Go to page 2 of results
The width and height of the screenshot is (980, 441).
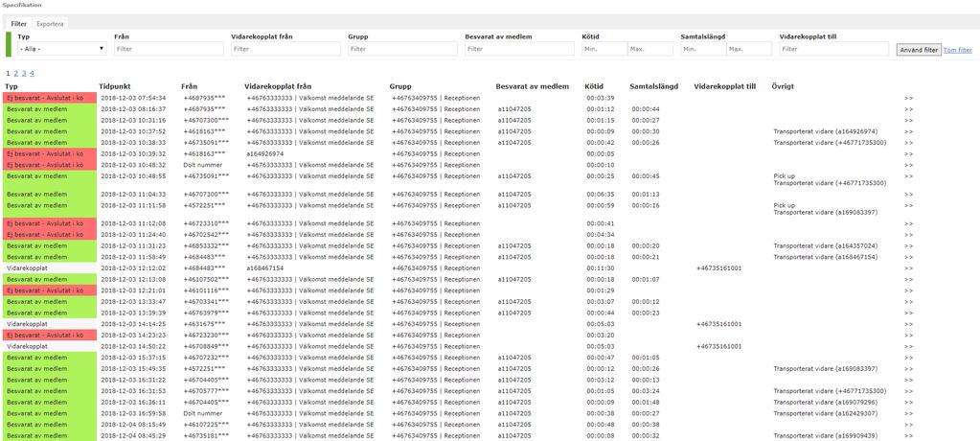coord(15,73)
